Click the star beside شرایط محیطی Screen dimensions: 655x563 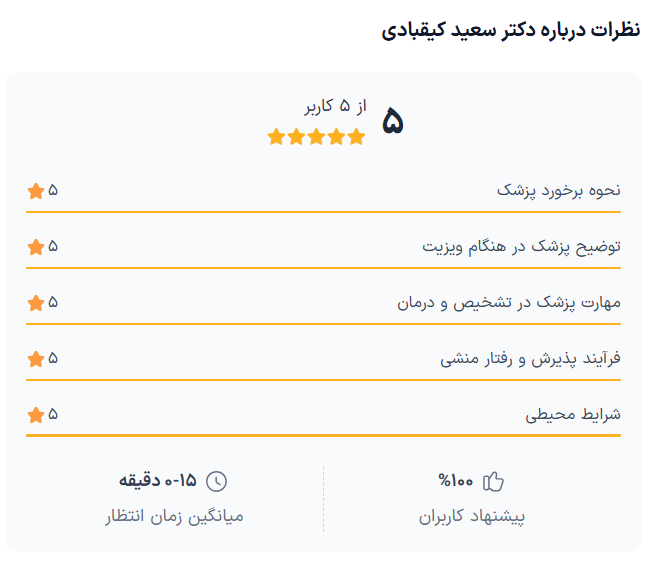[36, 414]
